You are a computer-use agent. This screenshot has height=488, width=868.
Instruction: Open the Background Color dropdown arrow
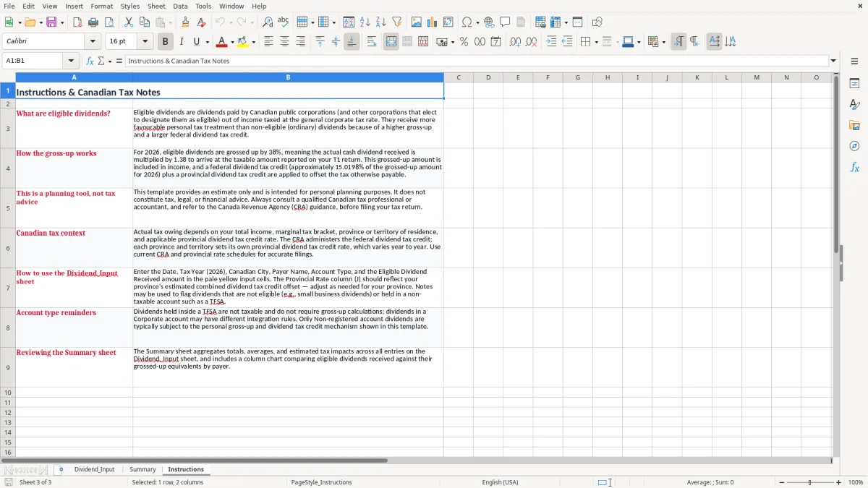click(x=253, y=42)
